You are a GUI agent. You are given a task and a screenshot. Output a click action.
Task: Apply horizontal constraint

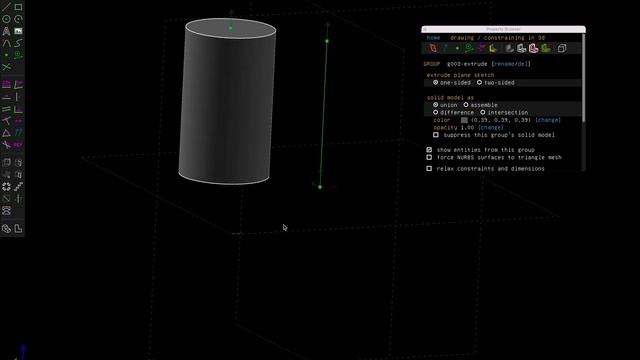tap(6, 97)
